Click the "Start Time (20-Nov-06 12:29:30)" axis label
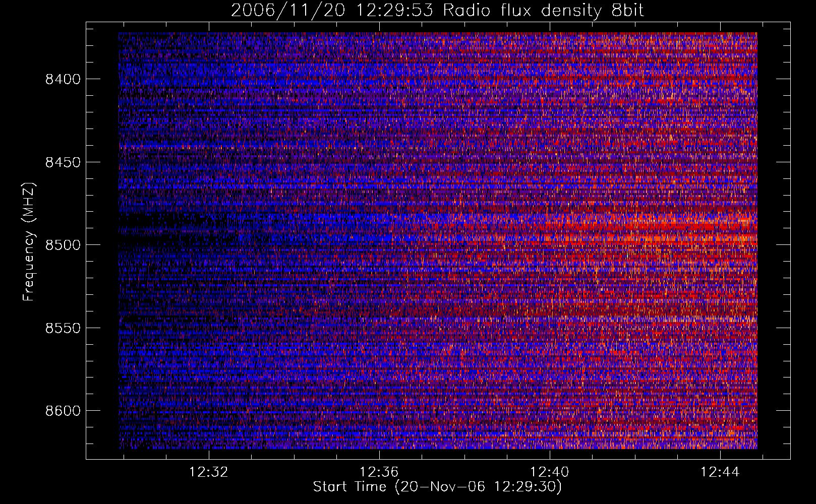The image size is (816, 504). [x=437, y=487]
